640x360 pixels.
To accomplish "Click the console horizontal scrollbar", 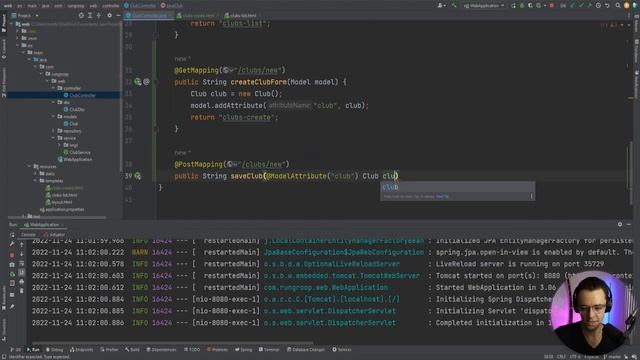I will click(x=173, y=343).
